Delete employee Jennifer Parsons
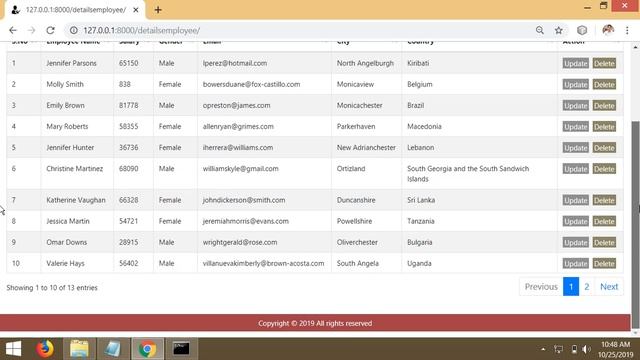640x360 pixels. tap(604, 63)
